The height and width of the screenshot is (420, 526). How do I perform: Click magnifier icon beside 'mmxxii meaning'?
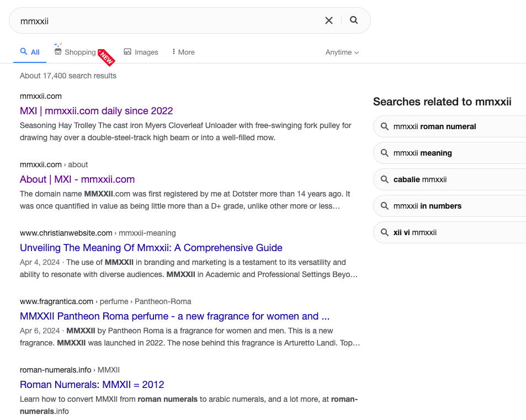[x=385, y=153]
